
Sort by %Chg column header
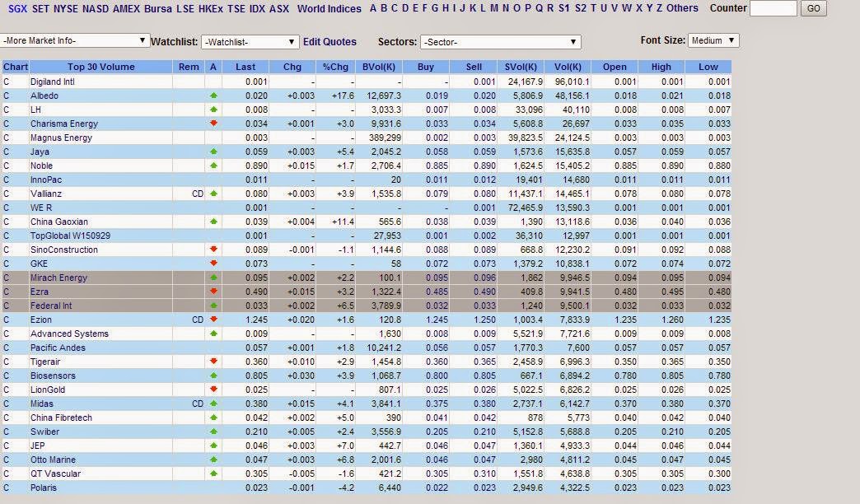click(x=335, y=67)
